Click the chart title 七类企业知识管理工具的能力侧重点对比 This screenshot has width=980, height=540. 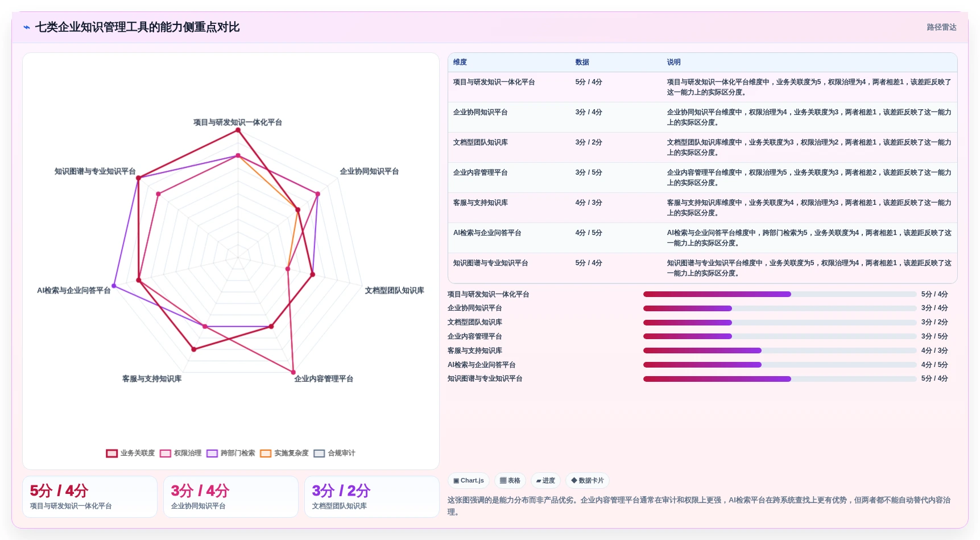(137, 27)
